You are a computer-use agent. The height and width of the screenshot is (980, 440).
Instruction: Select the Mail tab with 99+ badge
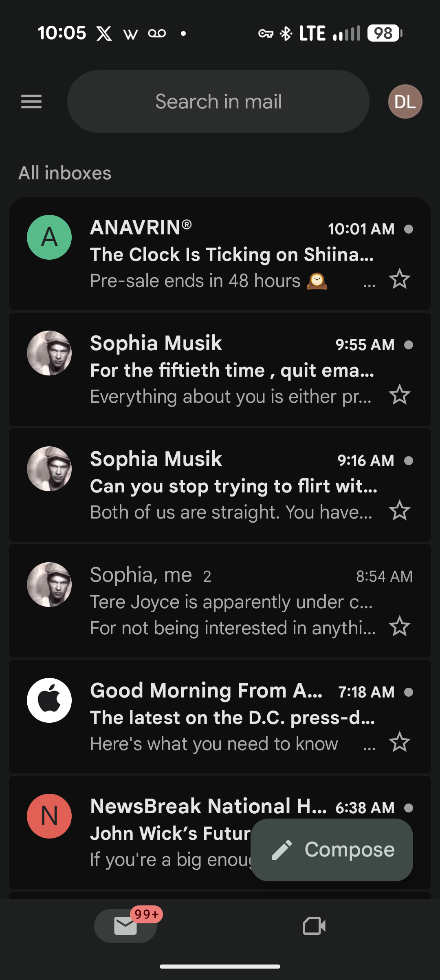[x=125, y=926]
